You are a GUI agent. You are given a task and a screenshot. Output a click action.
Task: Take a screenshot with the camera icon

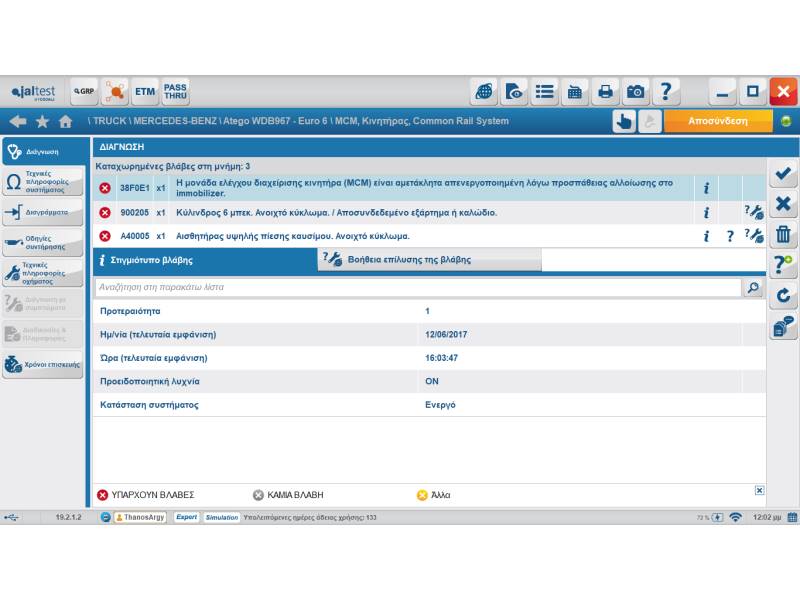pyautogui.click(x=636, y=92)
